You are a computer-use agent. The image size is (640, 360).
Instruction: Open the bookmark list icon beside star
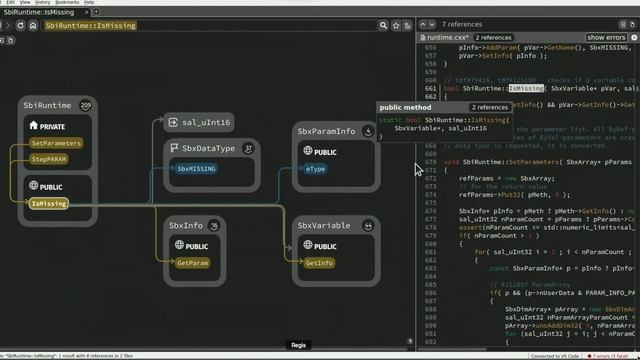coord(407,26)
